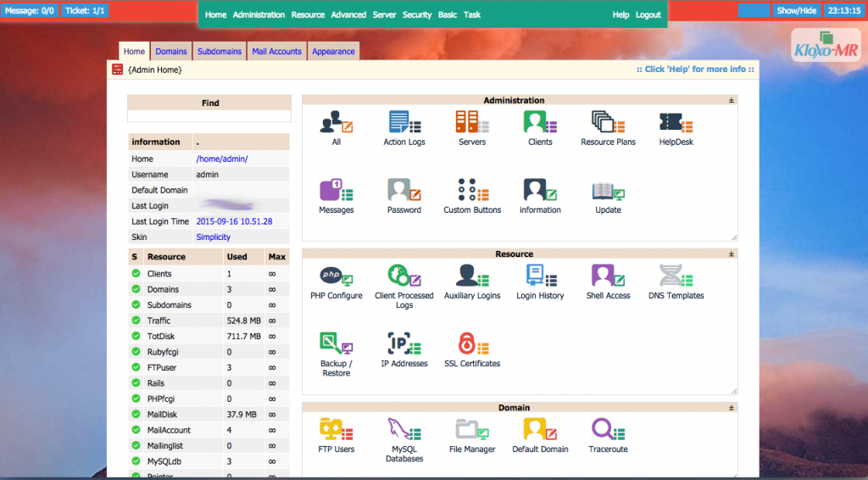Open the Servers icon
This screenshot has width=868, height=480.
(x=472, y=123)
